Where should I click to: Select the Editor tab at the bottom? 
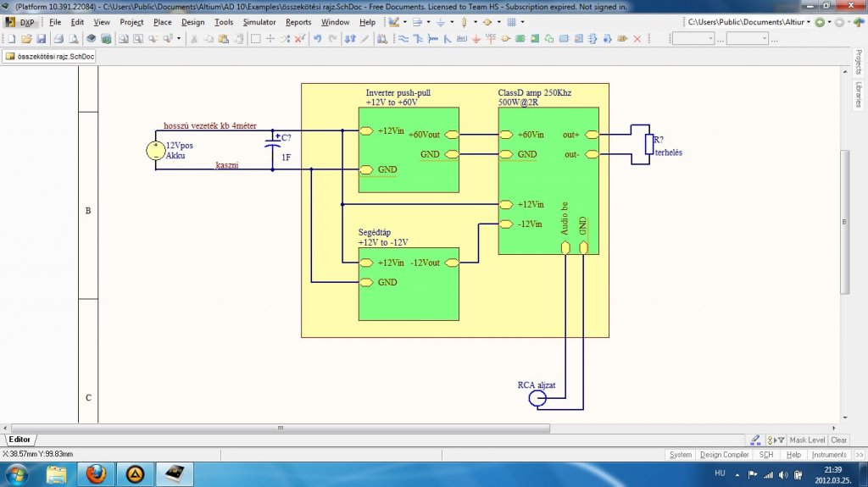19,440
